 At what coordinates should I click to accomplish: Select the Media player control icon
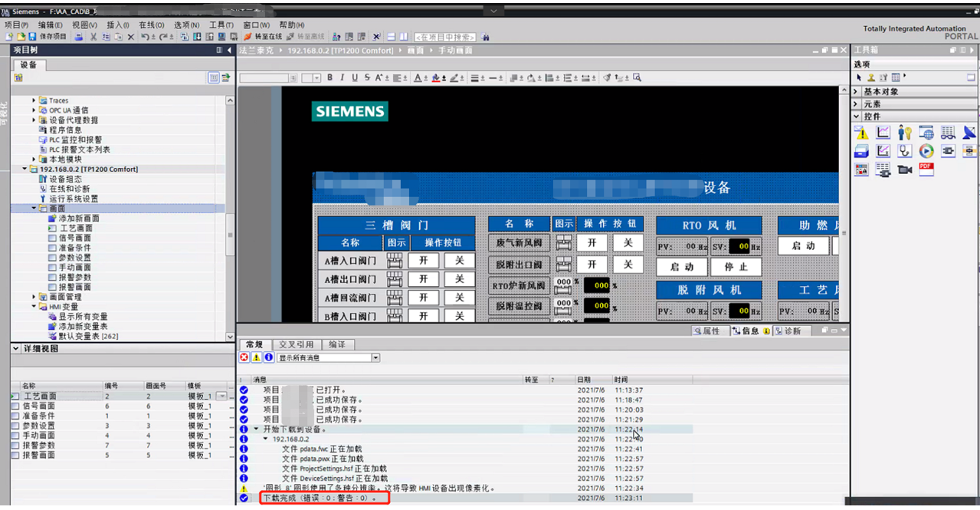pos(926,151)
